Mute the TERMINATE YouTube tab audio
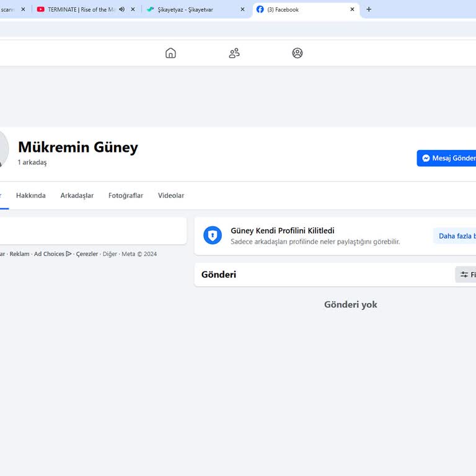Image resolution: width=476 pixels, height=476 pixels. click(x=121, y=9)
